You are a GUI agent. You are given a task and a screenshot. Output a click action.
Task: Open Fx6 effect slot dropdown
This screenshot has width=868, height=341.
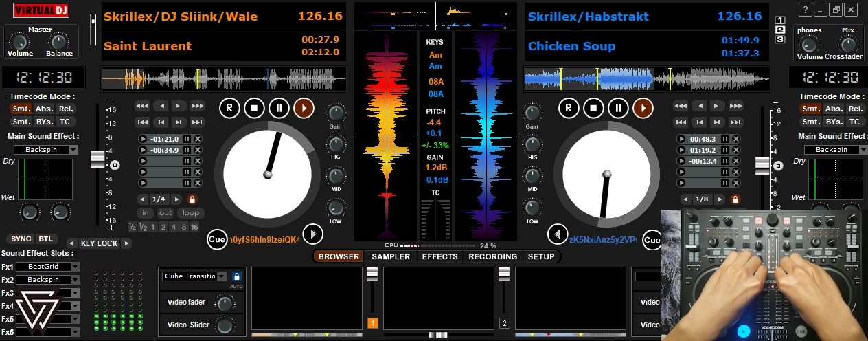click(75, 332)
